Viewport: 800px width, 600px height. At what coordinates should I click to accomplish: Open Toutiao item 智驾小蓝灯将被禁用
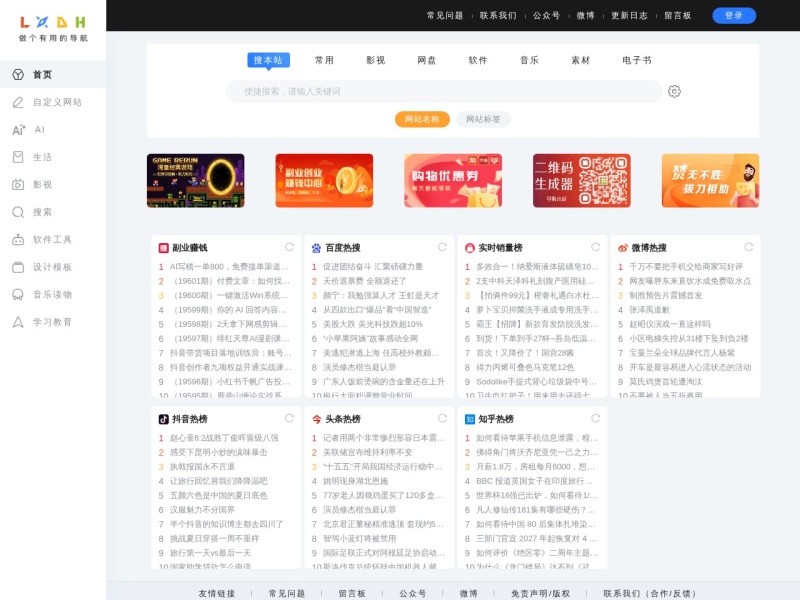360,538
